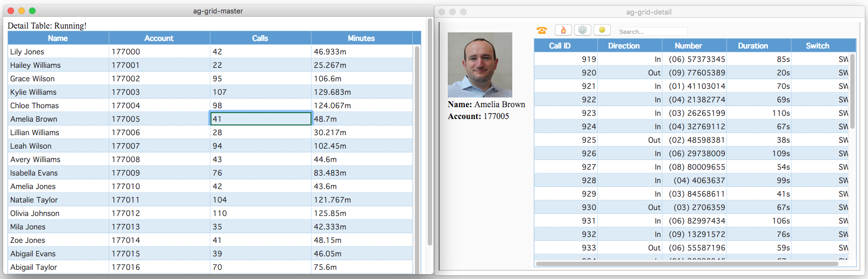Click the calls cell '110'
Image resolution: width=868 pixels, height=279 pixels.
coord(260,213)
